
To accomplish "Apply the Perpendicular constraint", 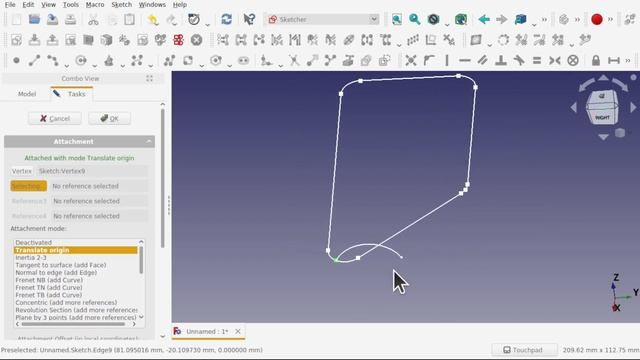I will click(501, 60).
